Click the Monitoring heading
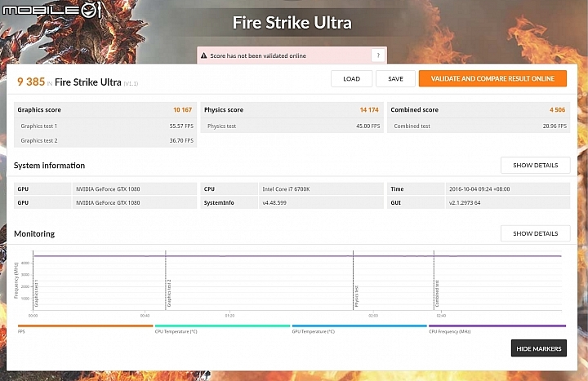 pos(34,234)
